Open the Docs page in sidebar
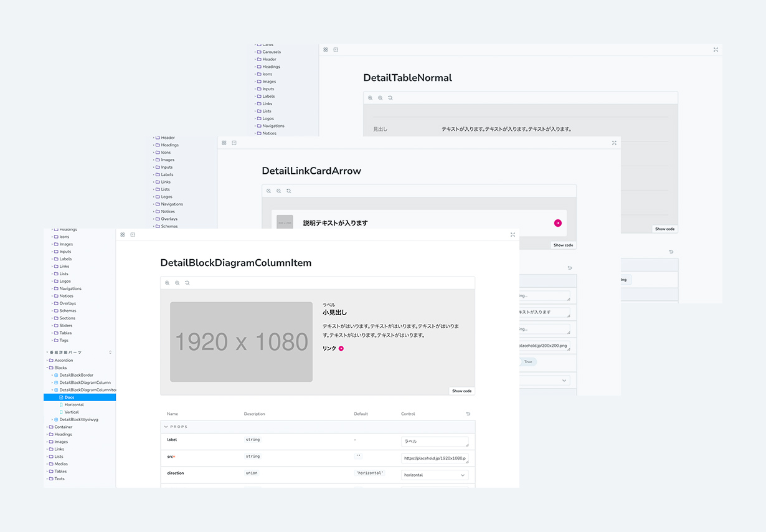The height and width of the screenshot is (532, 766). pyautogui.click(x=69, y=397)
